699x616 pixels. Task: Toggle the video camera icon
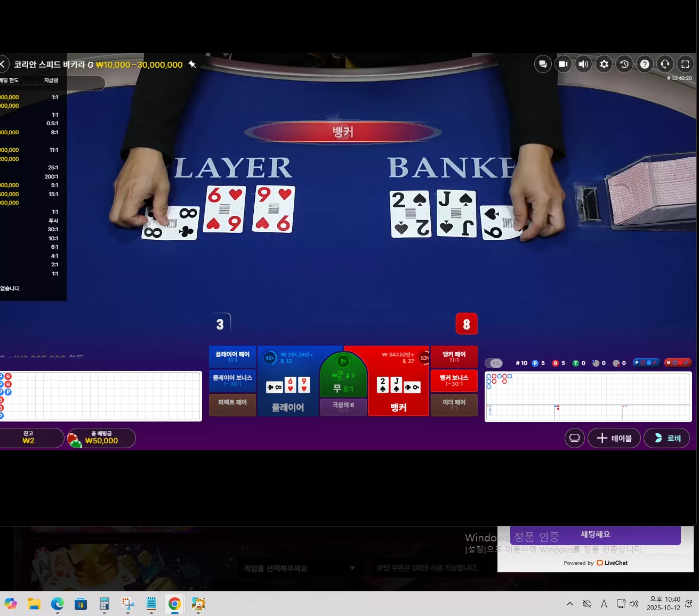[563, 64]
